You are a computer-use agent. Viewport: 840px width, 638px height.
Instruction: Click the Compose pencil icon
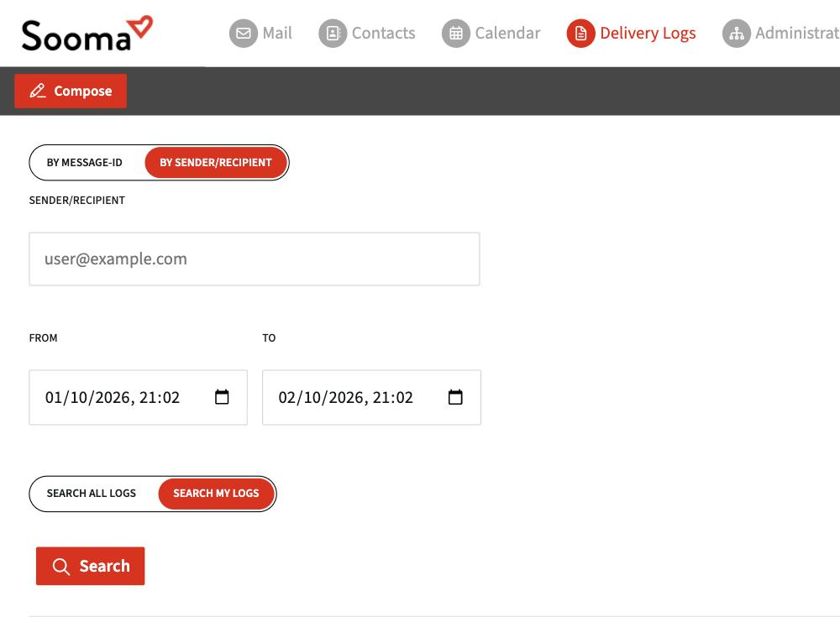(x=38, y=91)
